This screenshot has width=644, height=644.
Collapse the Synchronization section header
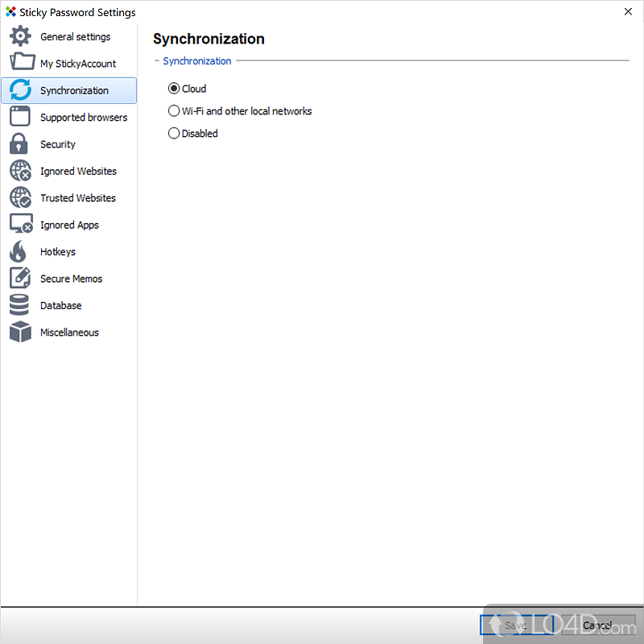pos(158,61)
